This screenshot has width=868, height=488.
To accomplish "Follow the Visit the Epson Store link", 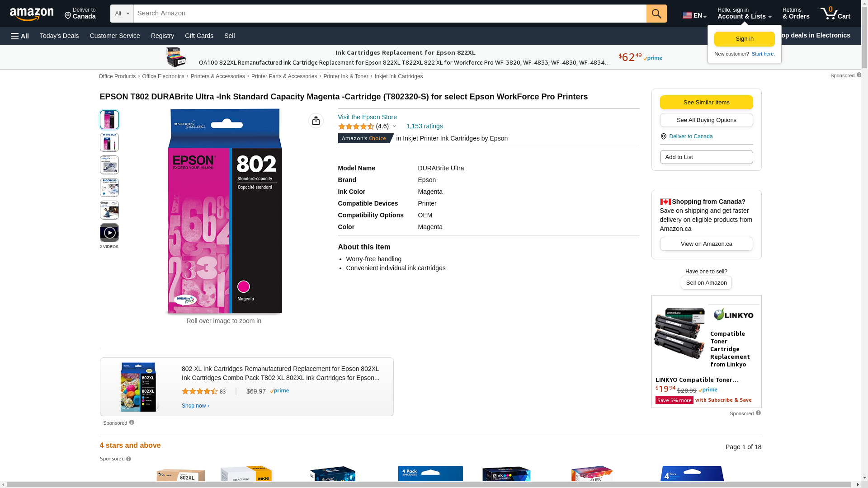I will coord(367,117).
